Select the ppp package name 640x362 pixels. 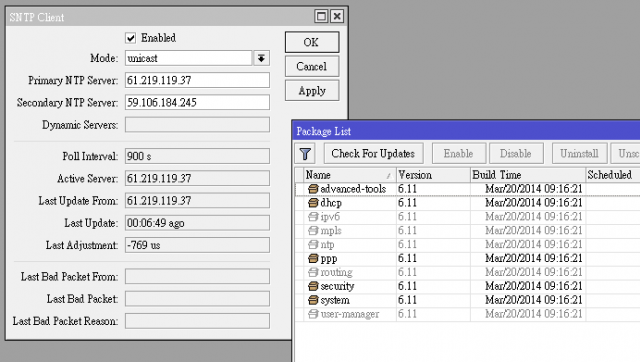[x=329, y=259]
